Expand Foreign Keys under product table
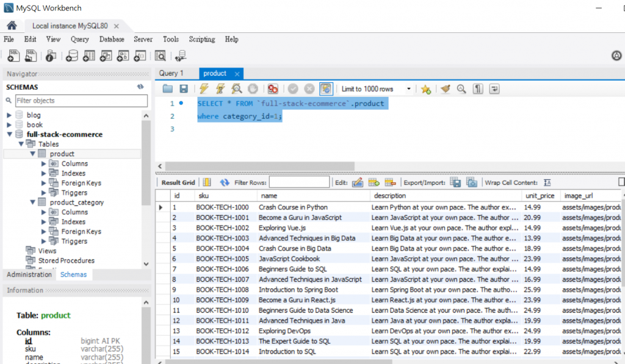Viewport: 625px width, 364px height. pyautogui.click(x=43, y=183)
